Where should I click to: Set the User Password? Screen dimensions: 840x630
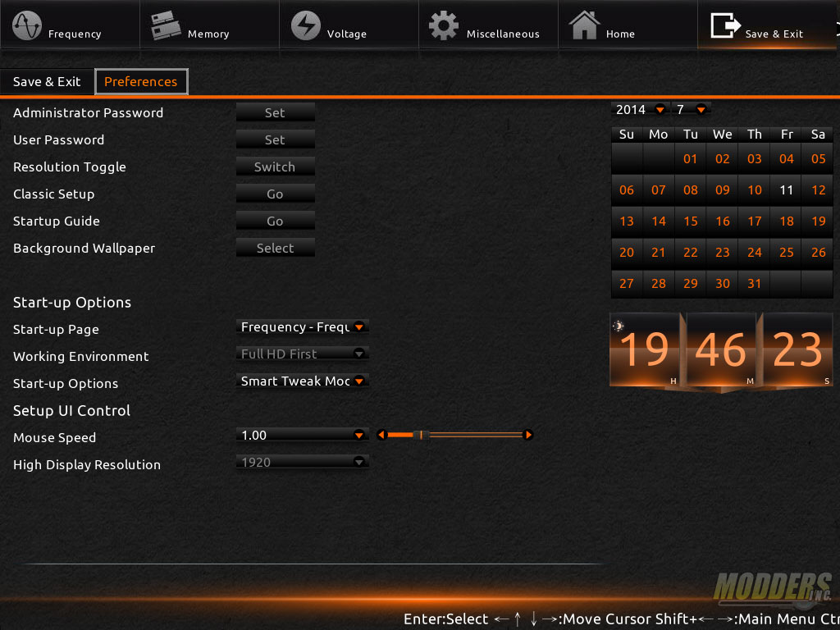[x=275, y=139]
